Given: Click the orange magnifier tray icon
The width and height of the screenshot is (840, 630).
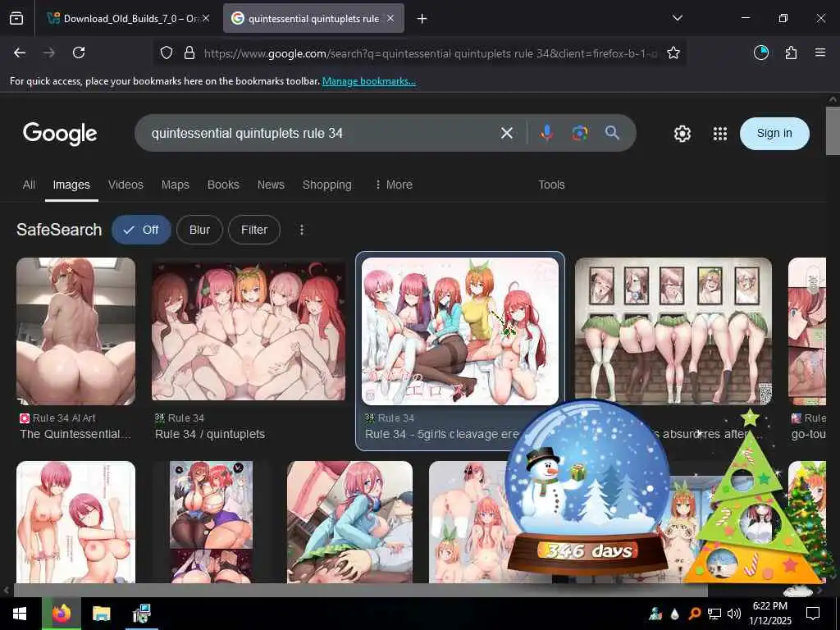Looking at the screenshot, I should [694, 614].
